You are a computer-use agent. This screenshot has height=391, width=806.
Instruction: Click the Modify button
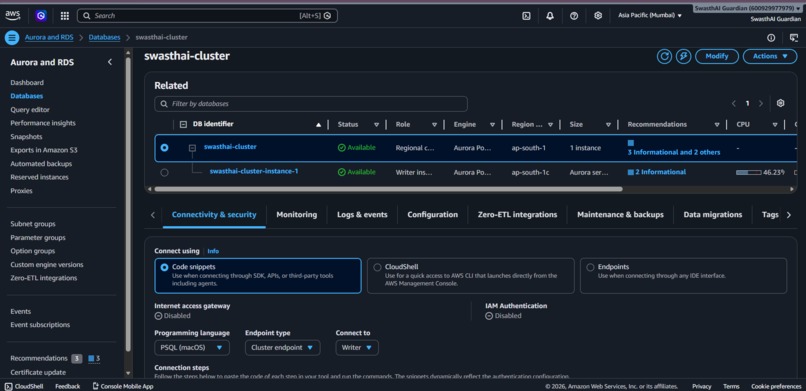point(717,57)
